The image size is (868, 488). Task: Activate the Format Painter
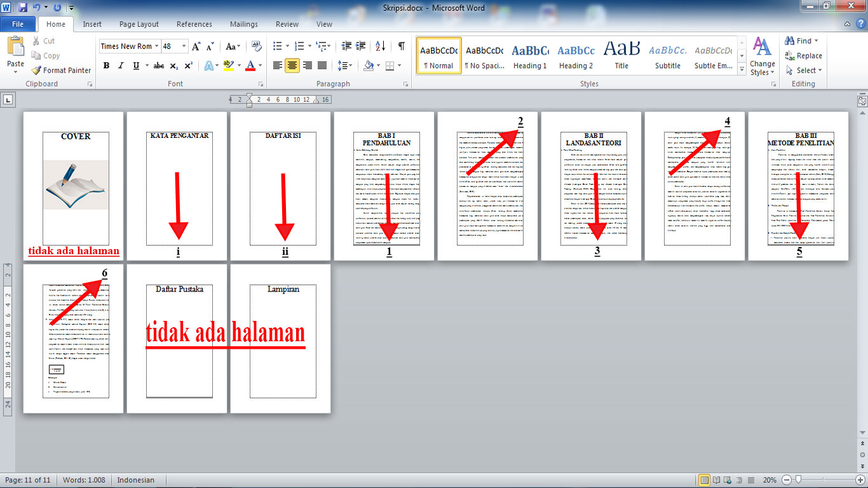[x=61, y=70]
